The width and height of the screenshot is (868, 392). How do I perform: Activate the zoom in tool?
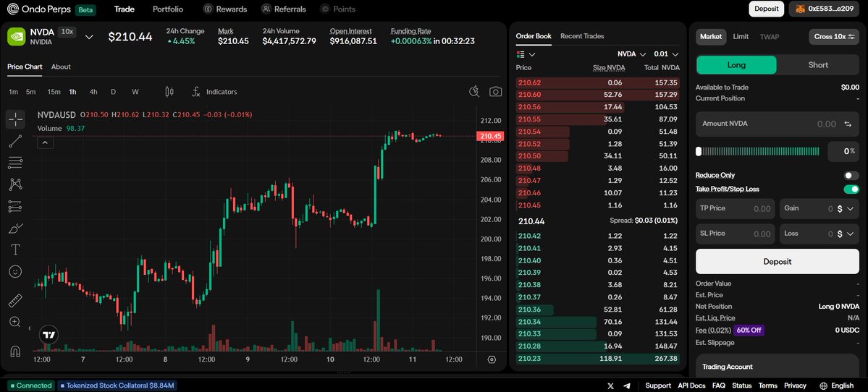[15, 322]
